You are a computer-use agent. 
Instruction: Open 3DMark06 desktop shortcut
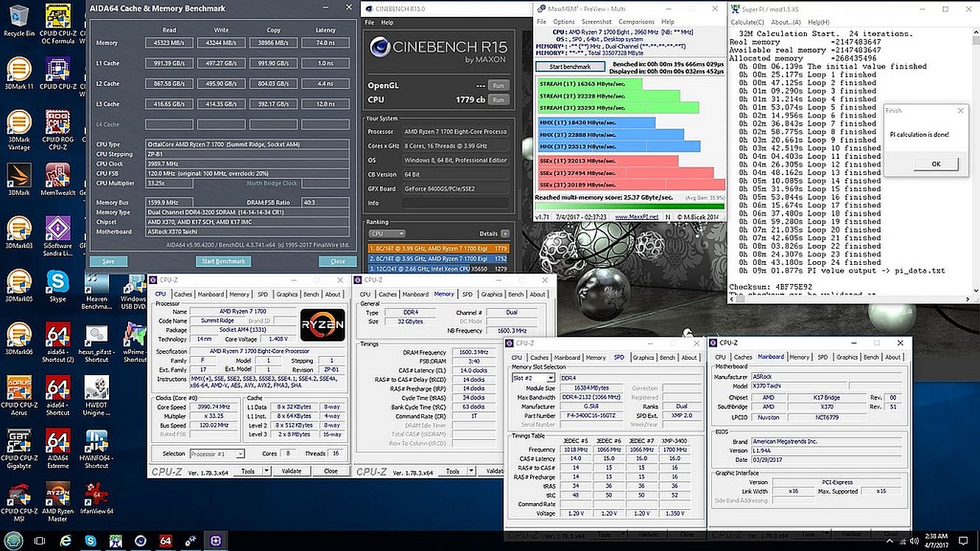[18, 339]
